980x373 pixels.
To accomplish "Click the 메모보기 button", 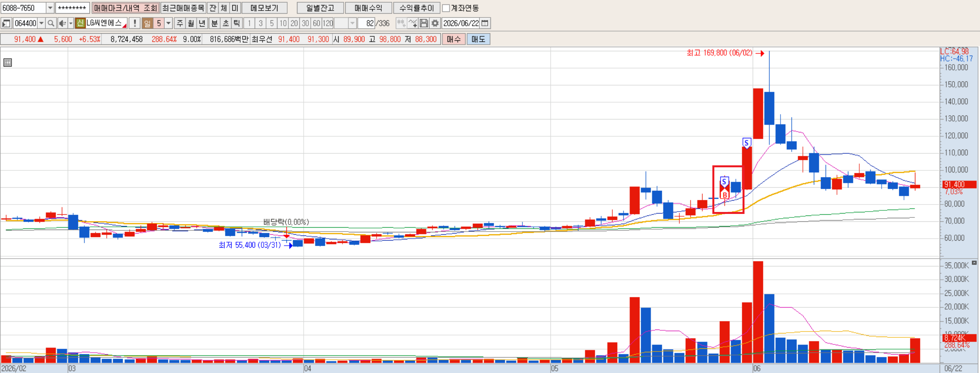I will [x=264, y=8].
